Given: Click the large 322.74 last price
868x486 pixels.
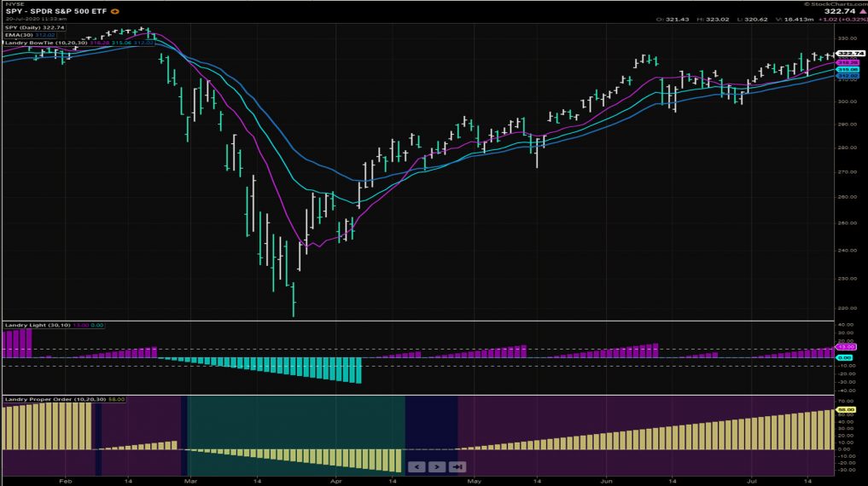Looking at the screenshot, I should point(839,11).
